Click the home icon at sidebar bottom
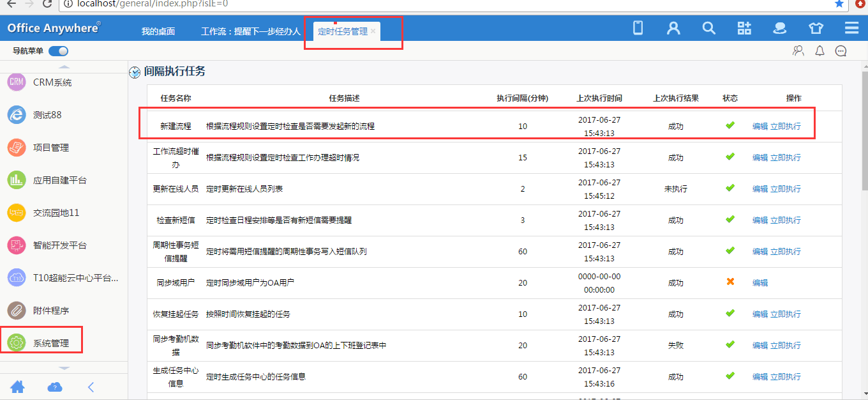 (18, 387)
